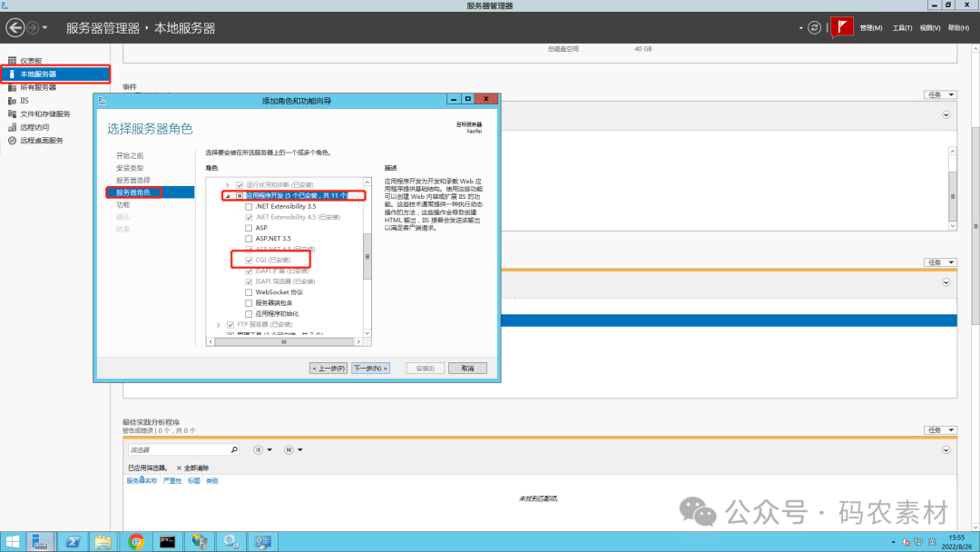The image size is (980, 552).
Task: Open the gears services taskbar icon
Action: tap(230, 541)
